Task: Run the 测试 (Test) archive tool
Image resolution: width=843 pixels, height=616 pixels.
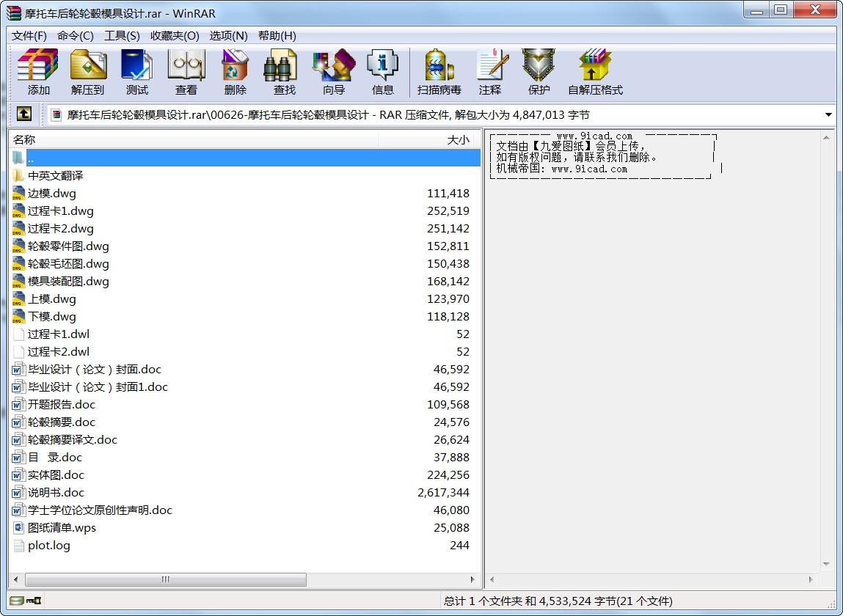Action: click(136, 72)
